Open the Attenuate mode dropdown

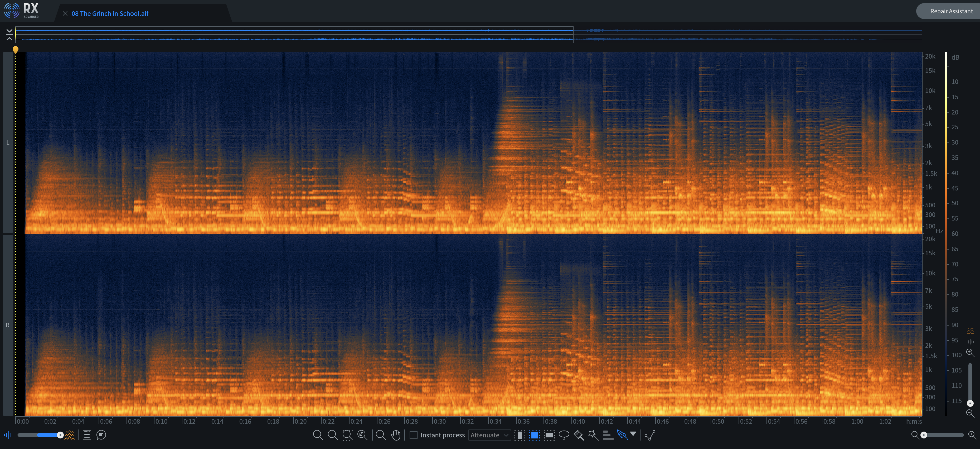(x=489, y=435)
